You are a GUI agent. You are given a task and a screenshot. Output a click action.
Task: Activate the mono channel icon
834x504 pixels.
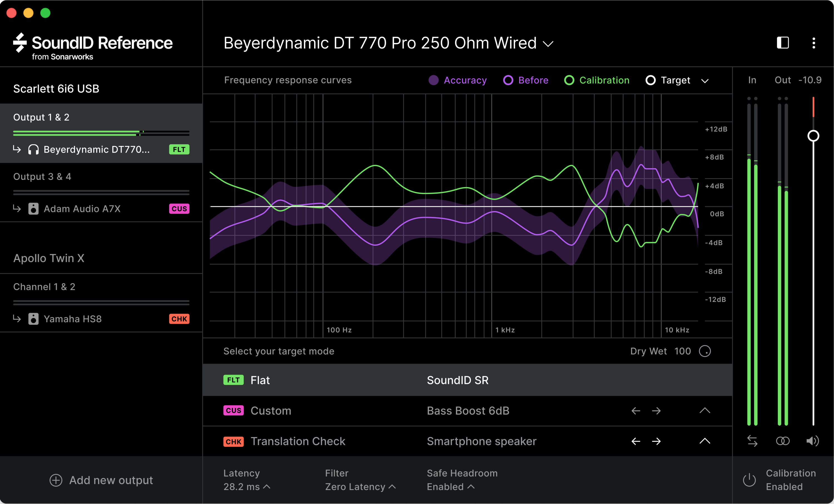tap(783, 441)
